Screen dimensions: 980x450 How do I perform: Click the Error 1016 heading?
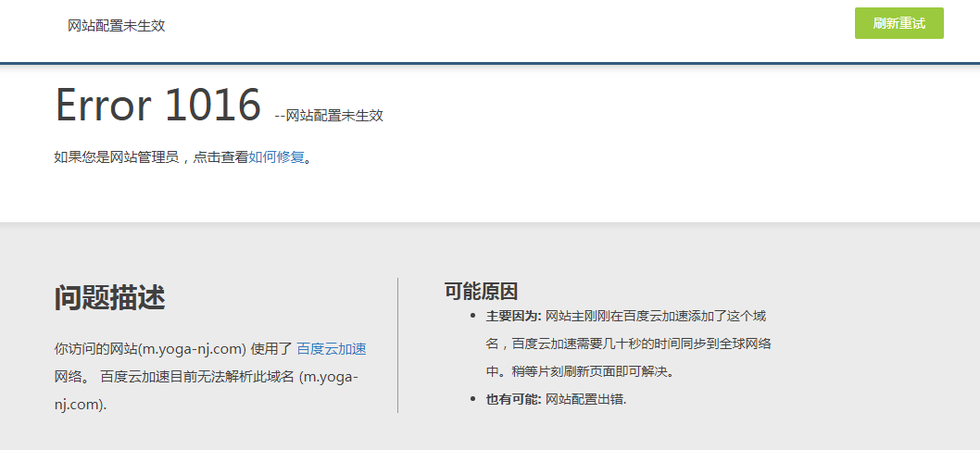click(158, 105)
